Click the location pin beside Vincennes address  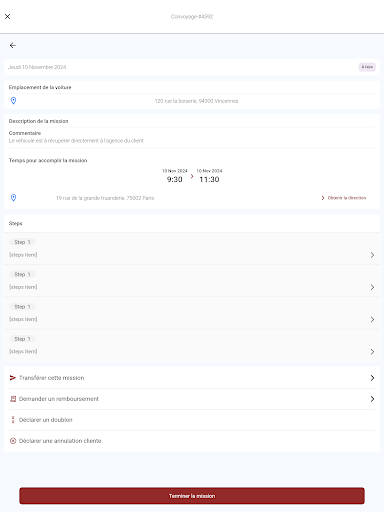point(13,101)
